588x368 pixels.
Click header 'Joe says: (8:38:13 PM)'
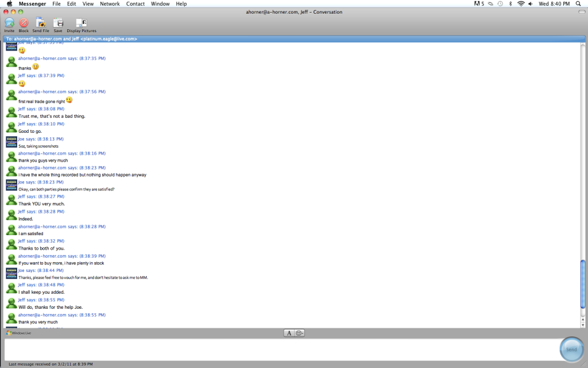(x=41, y=139)
